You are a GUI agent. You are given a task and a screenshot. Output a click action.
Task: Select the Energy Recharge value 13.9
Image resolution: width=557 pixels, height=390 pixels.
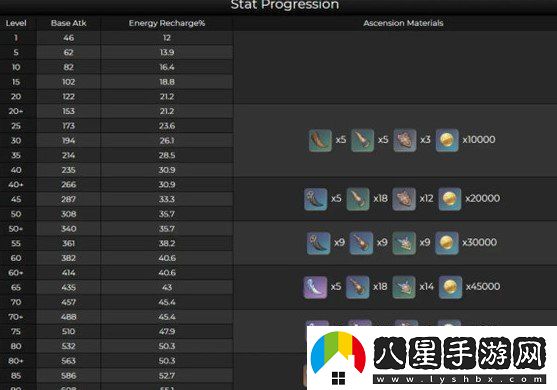(167, 53)
